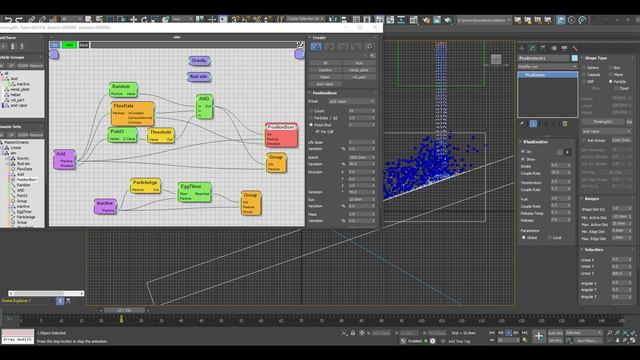The height and width of the screenshot is (360, 640).
Task: Select acid vapor in Particle Groups tree
Action: pyautogui.click(x=19, y=105)
